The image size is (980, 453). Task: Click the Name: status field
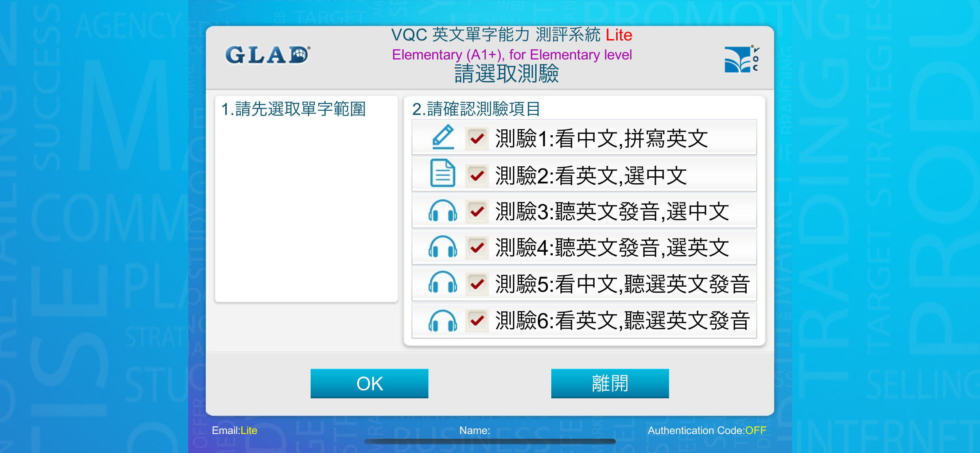[x=474, y=430]
